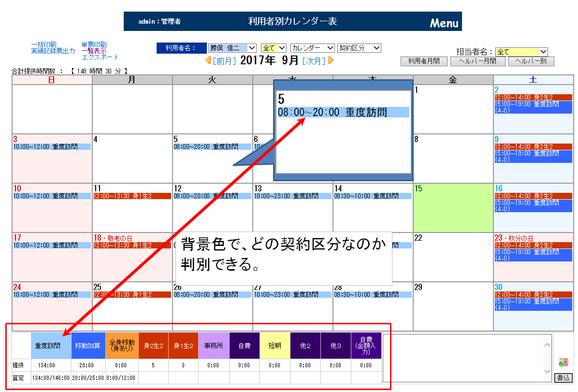The image size is (578, 392).
Task: Click the 利用者月間 button
Action: [x=424, y=61]
